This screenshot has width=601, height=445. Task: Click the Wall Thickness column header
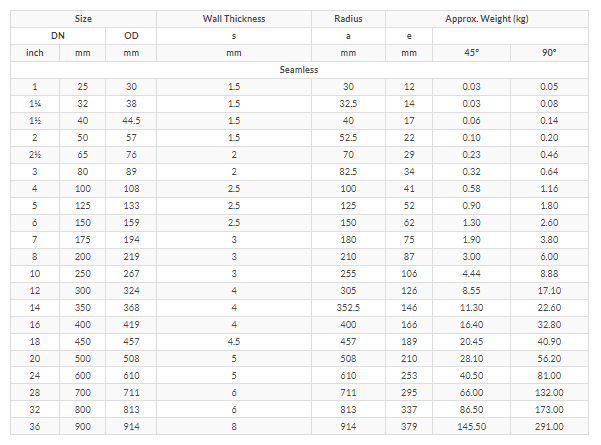click(x=234, y=19)
